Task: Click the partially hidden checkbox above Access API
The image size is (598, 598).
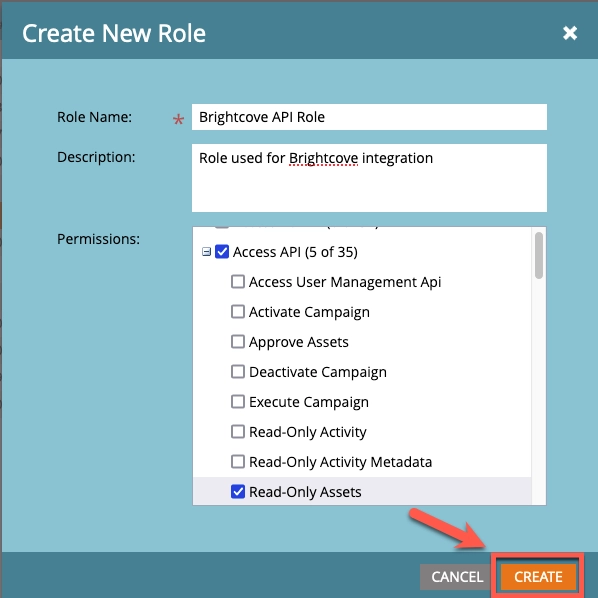Action: click(222, 227)
